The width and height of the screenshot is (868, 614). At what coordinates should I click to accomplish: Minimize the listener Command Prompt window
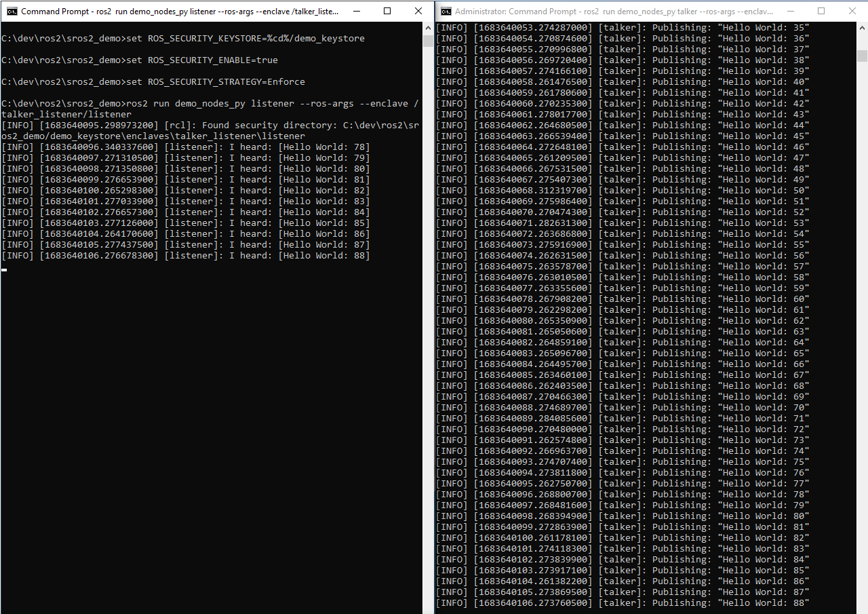[x=356, y=11]
